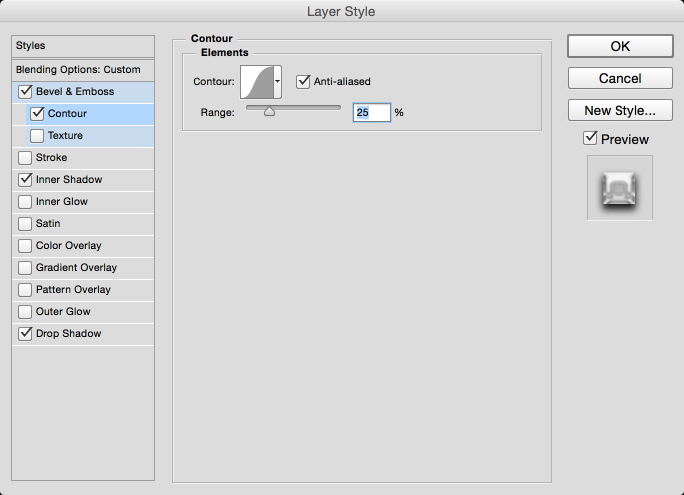Click the New Style... button
The height and width of the screenshot is (495, 684).
click(x=620, y=110)
